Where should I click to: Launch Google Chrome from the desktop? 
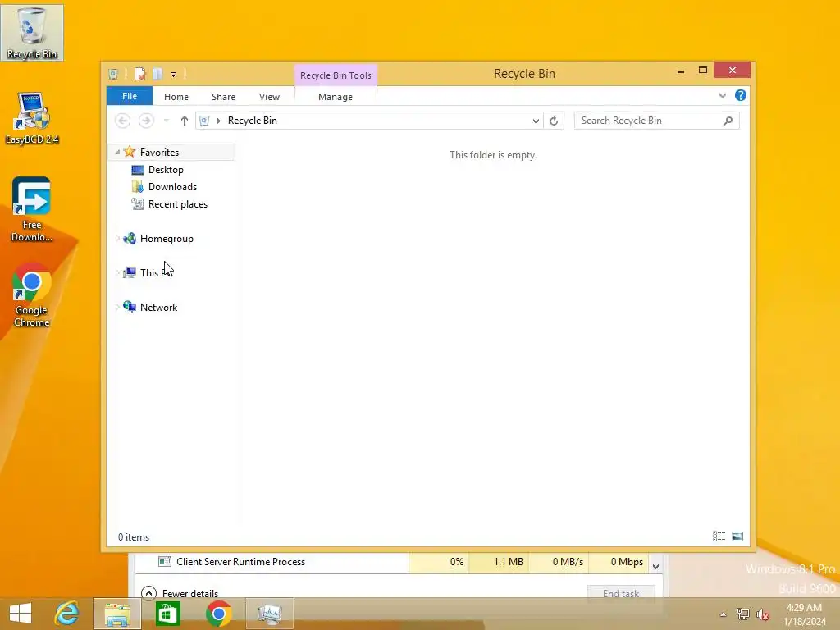[32, 294]
